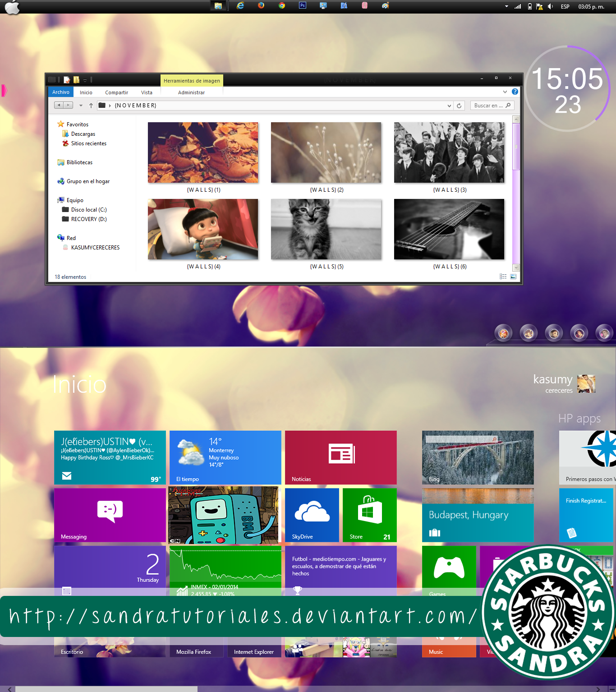Launch Firefox from top taskbar

pyautogui.click(x=261, y=5)
